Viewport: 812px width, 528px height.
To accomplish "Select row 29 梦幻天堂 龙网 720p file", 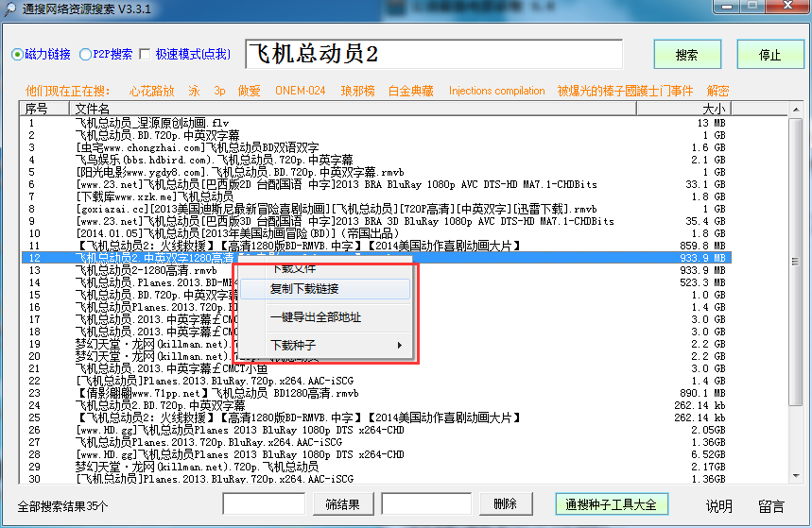I will click(x=376, y=467).
